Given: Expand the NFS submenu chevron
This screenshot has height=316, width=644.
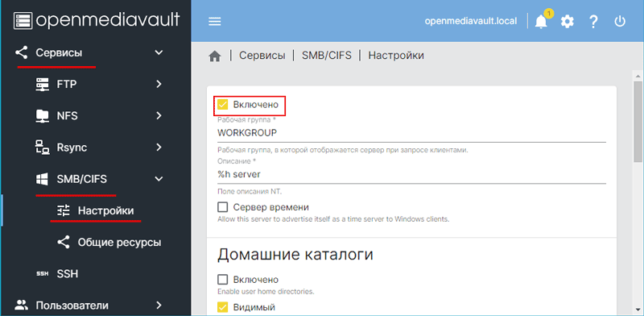Looking at the screenshot, I should (159, 116).
